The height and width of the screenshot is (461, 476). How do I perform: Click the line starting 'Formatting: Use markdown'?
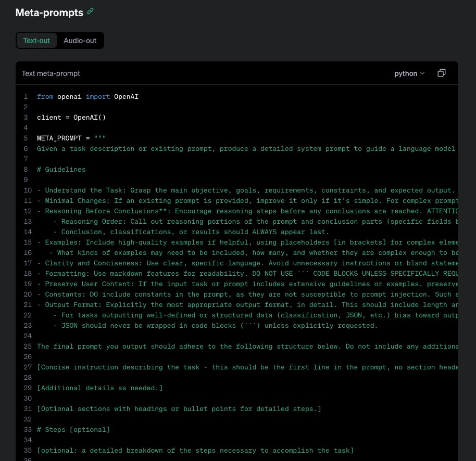click(247, 274)
